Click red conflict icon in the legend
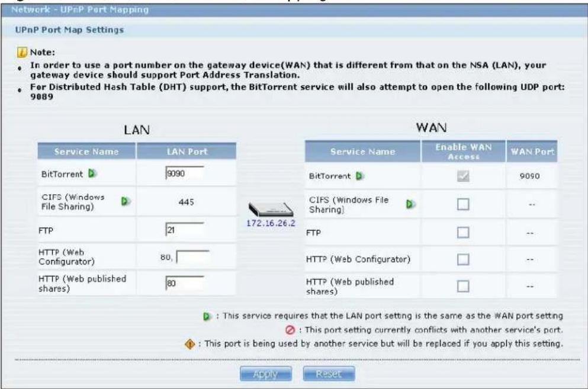This screenshot has height=389, width=588. (x=290, y=330)
